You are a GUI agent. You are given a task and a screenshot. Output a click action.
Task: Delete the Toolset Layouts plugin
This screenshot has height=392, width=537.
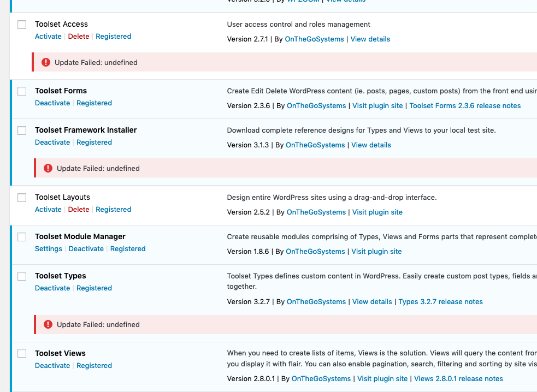click(79, 210)
